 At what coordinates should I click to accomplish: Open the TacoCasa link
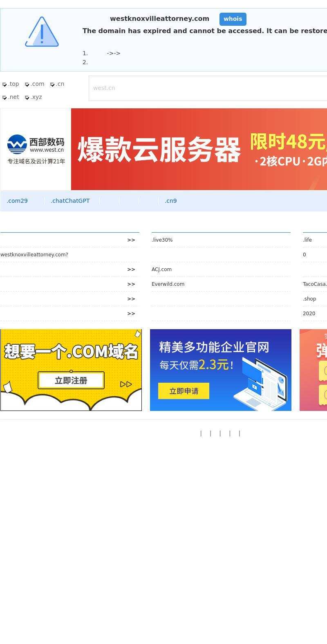pos(315,284)
